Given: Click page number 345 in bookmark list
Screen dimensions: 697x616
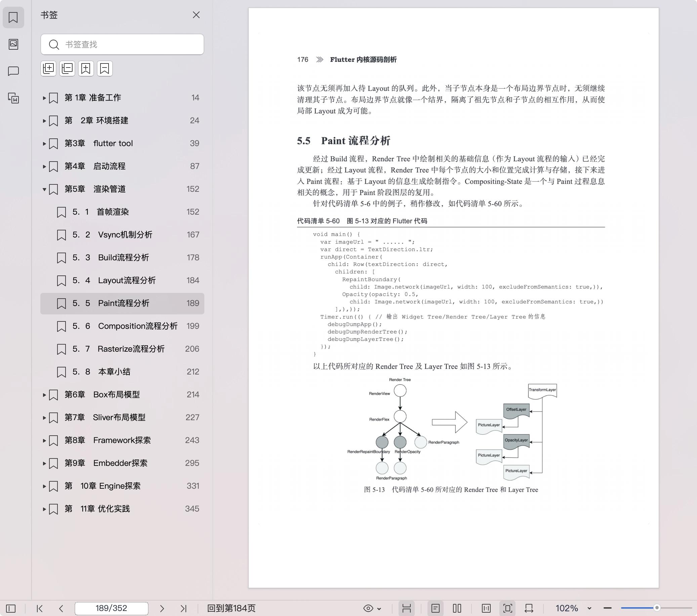Looking at the screenshot, I should click(192, 509).
